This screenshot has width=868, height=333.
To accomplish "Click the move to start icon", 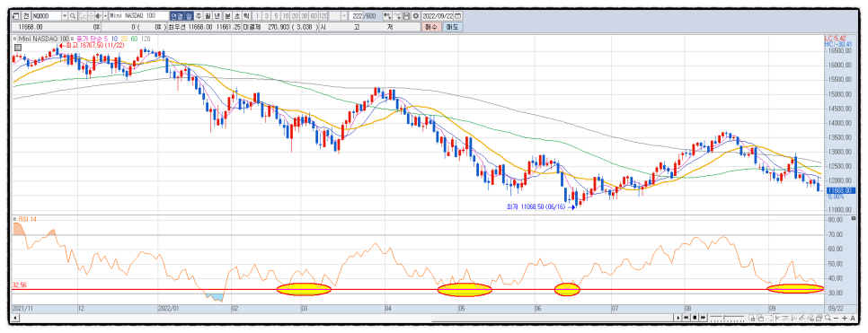I will point(778,318).
